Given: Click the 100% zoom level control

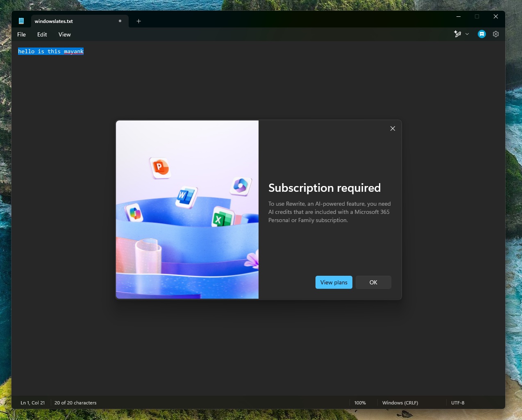Looking at the screenshot, I should 360,403.
